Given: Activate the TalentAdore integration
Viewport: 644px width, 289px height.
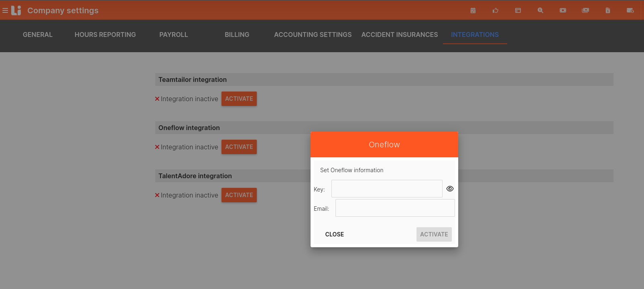Looking at the screenshot, I should 239,195.
